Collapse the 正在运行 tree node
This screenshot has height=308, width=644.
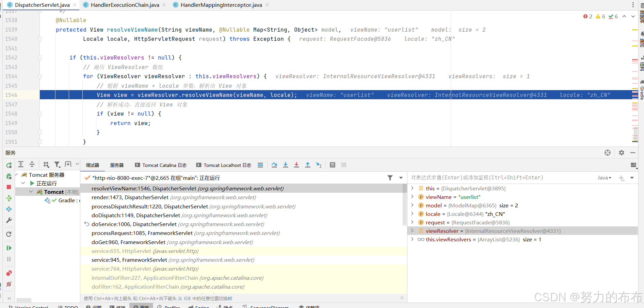(23, 183)
